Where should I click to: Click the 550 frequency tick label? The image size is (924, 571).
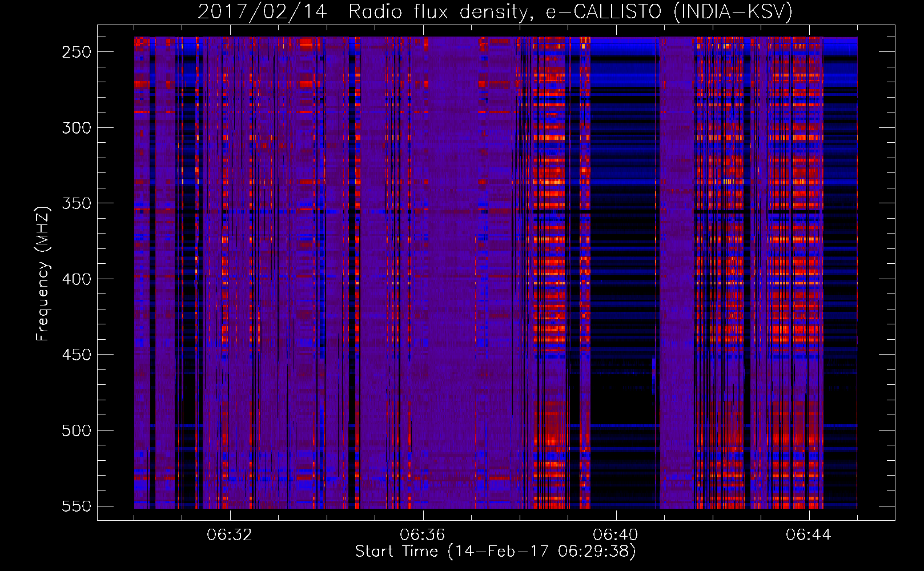click(x=77, y=506)
